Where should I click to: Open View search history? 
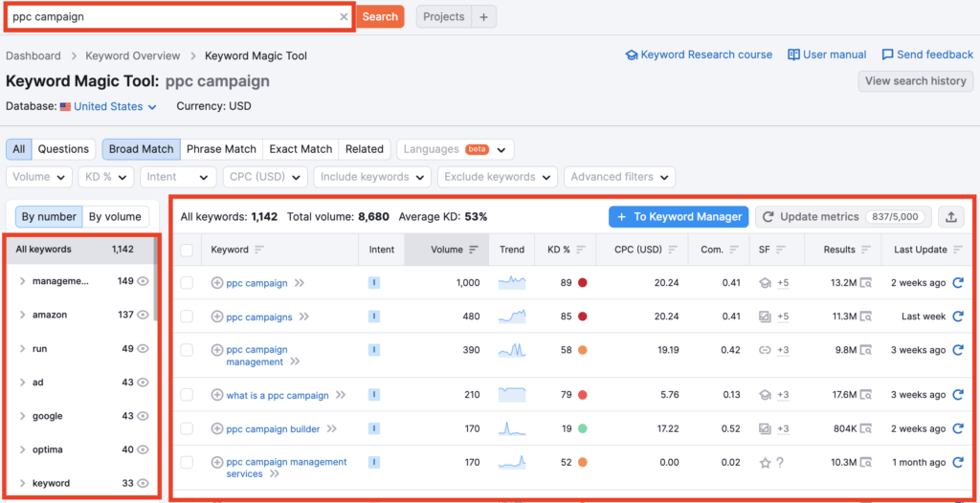click(916, 81)
